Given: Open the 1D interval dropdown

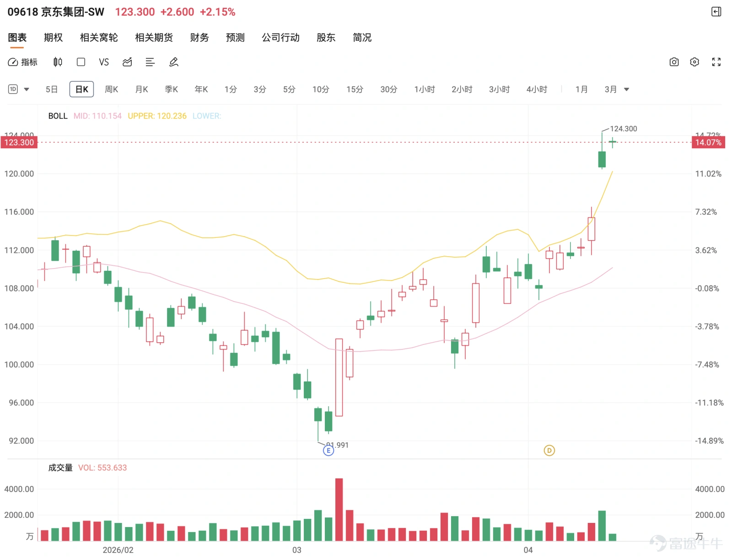Looking at the screenshot, I should click(x=19, y=89).
